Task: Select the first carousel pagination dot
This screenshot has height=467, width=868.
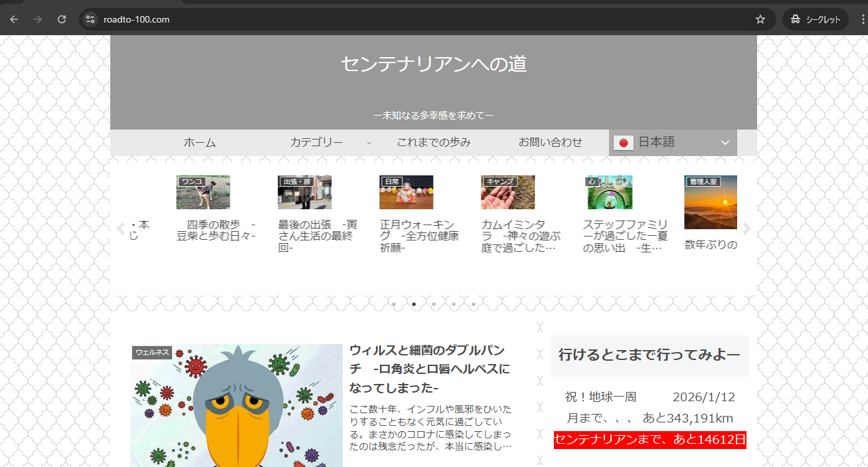Action: pos(394,304)
